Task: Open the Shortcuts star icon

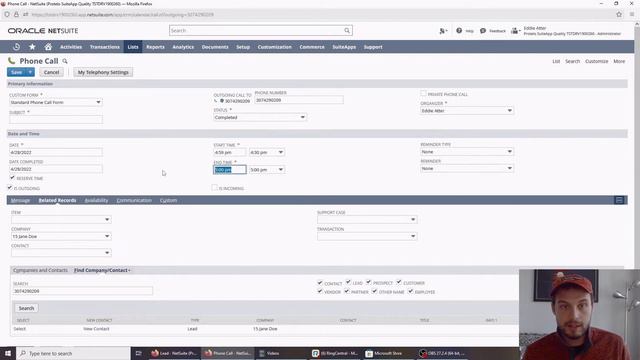Action: point(32,47)
